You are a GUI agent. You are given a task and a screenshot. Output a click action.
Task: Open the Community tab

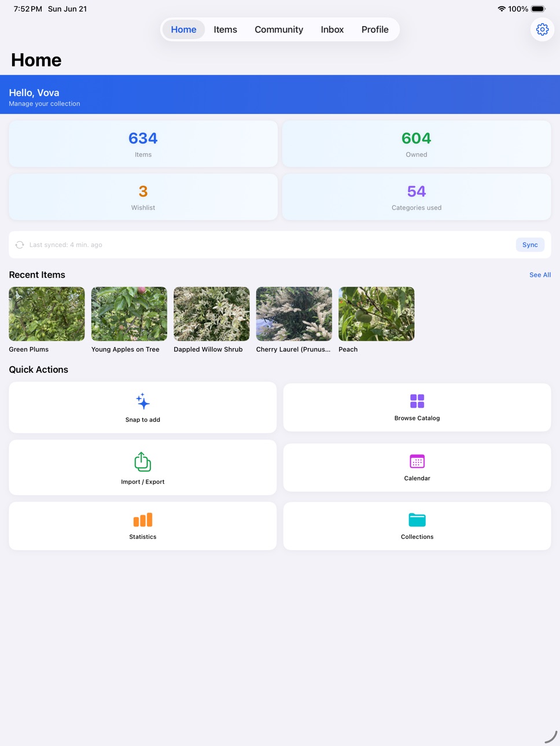[x=279, y=29]
